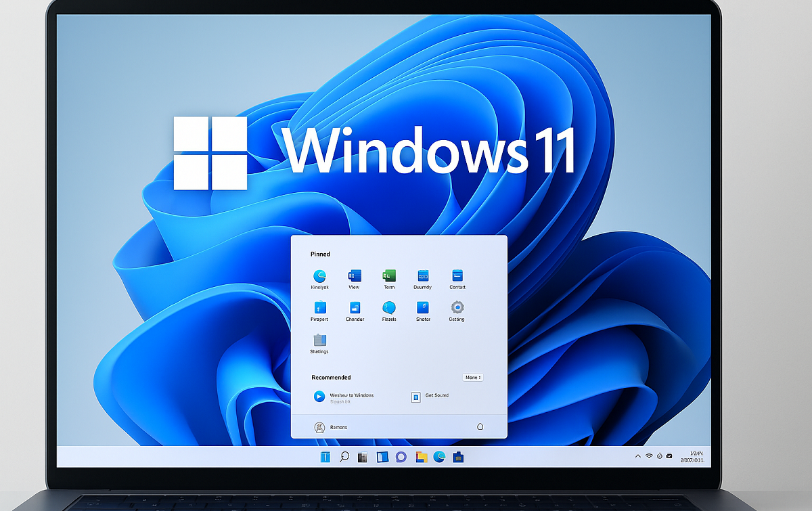
Task: Open the Contact pinned app
Action: (x=457, y=276)
